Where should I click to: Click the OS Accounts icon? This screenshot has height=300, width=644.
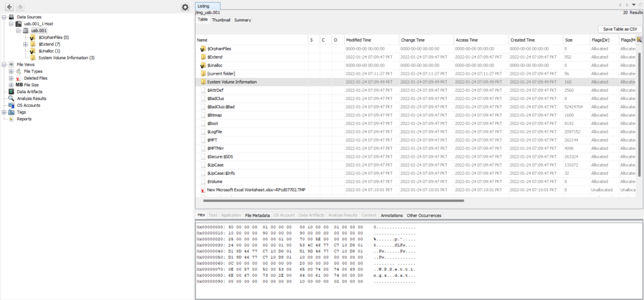pos(11,105)
